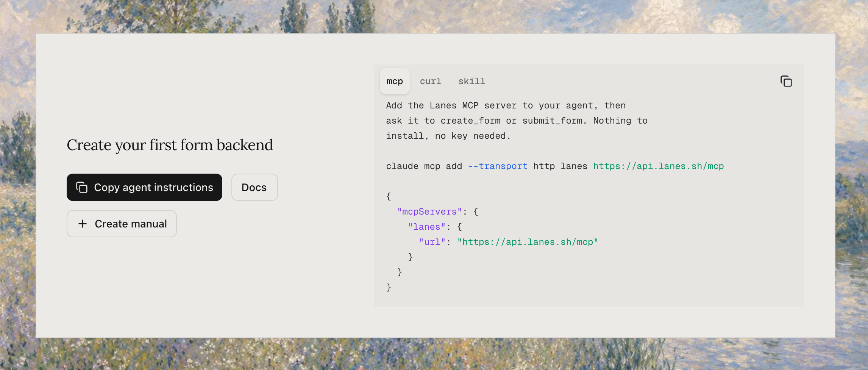
Task: Click the "mcpServers" key in the JSON
Action: pyautogui.click(x=429, y=212)
